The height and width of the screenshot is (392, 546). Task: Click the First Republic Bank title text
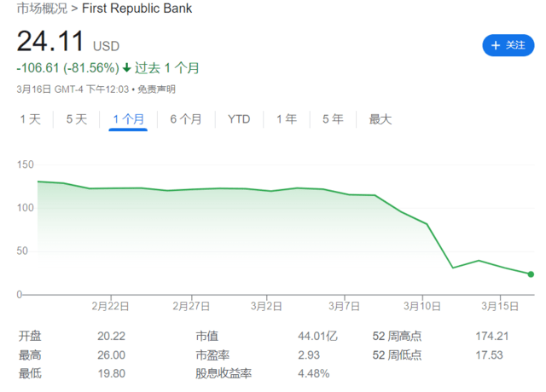[x=136, y=9]
